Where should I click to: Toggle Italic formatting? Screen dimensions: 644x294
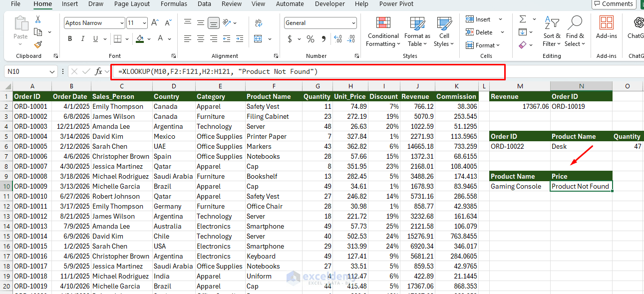tap(82, 38)
